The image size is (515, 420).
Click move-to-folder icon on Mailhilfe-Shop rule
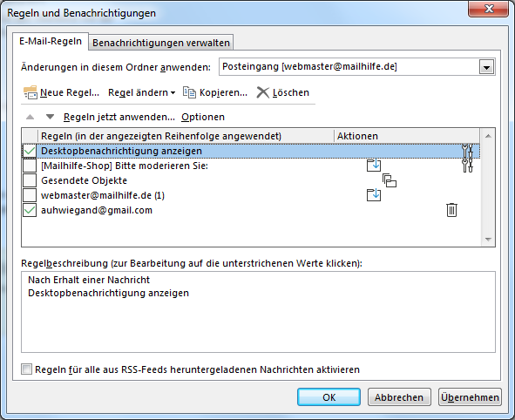click(374, 166)
